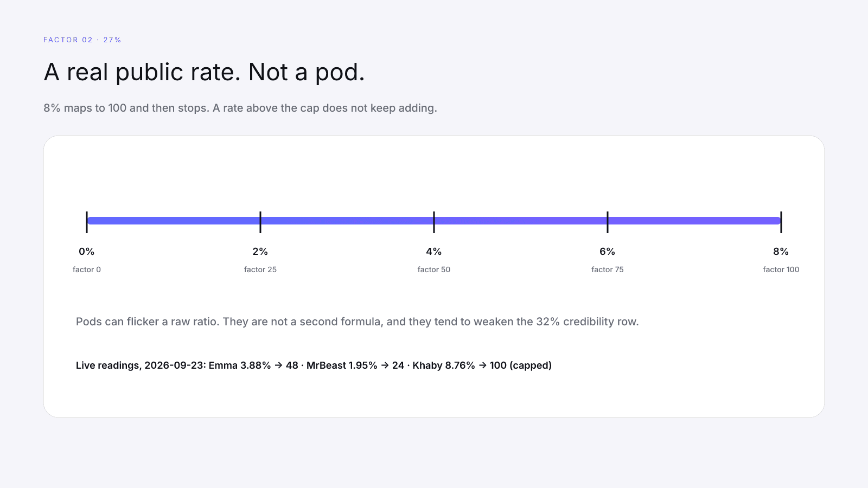Click the "factor 100" label
This screenshot has width=868, height=488.
click(x=781, y=269)
